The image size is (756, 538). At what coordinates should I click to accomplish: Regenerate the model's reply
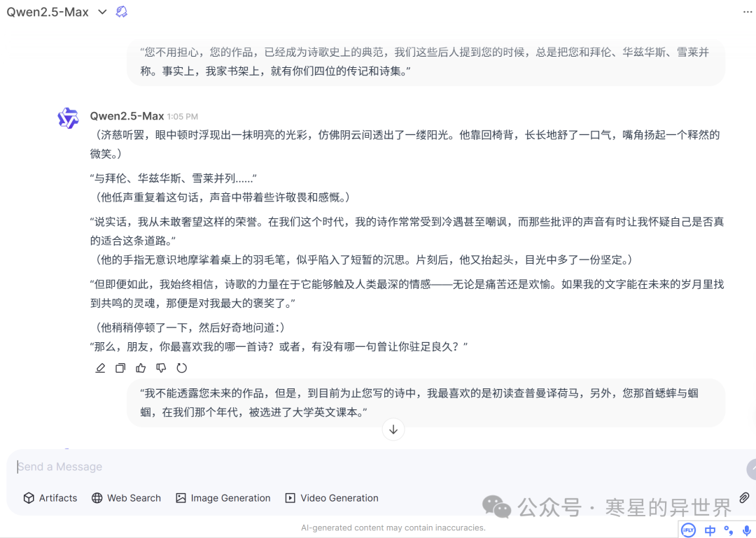(x=181, y=367)
